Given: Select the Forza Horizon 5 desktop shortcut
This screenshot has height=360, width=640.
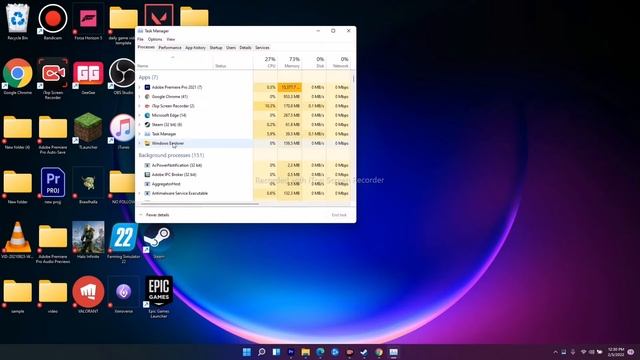Looking at the screenshot, I should coord(88,21).
